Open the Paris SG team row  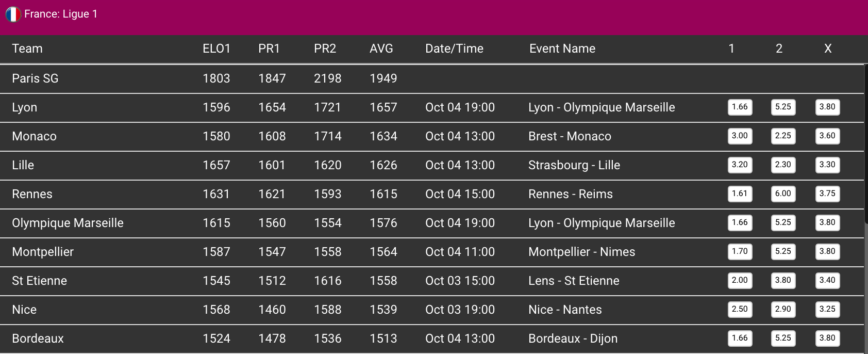pyautogui.click(x=35, y=78)
